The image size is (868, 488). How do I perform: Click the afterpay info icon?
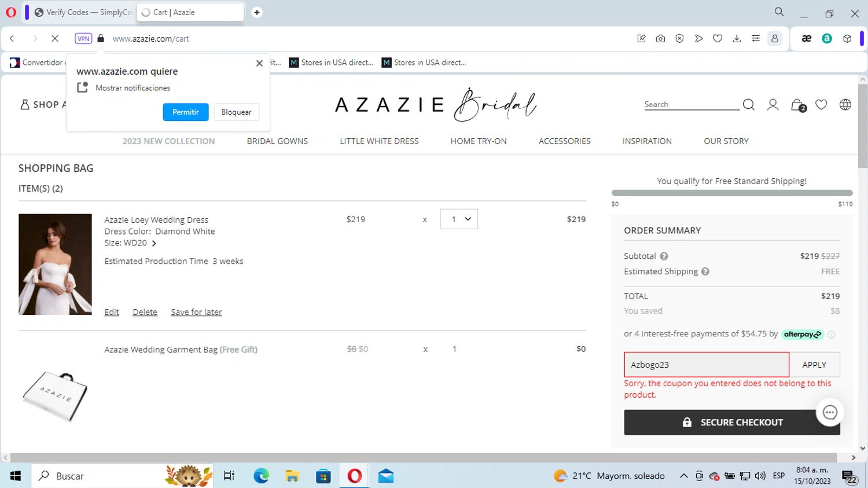click(832, 335)
